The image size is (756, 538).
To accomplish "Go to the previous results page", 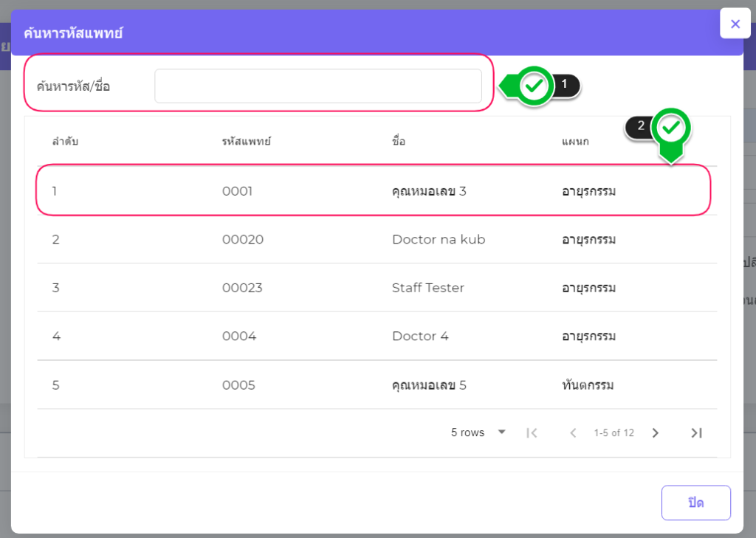I will (x=573, y=433).
